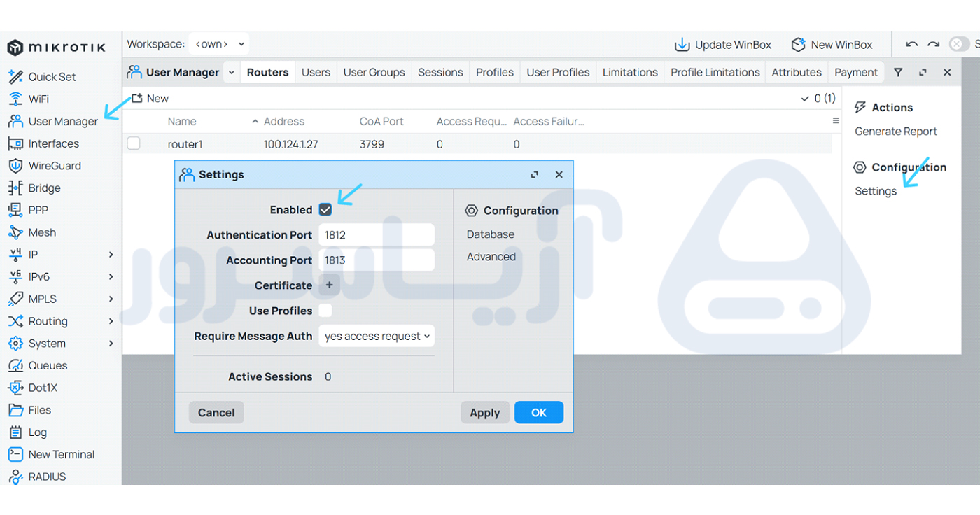Toggle the Enabled checkbox
Viewport: 980px width, 515px height.
pyautogui.click(x=325, y=210)
